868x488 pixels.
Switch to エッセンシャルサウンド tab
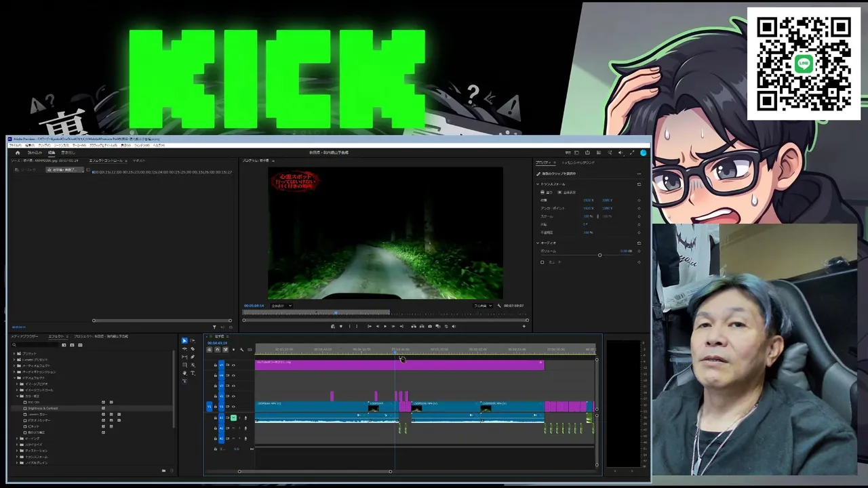[578, 163]
